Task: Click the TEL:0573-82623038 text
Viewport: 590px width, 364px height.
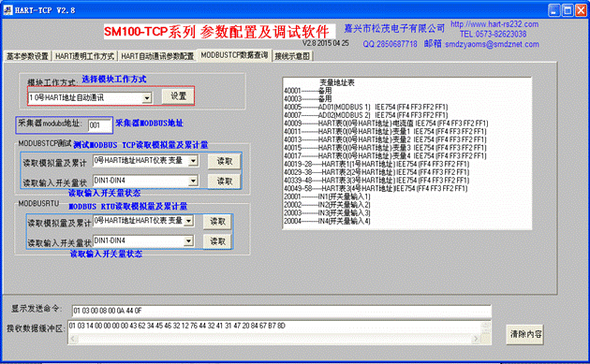Action: [493, 35]
